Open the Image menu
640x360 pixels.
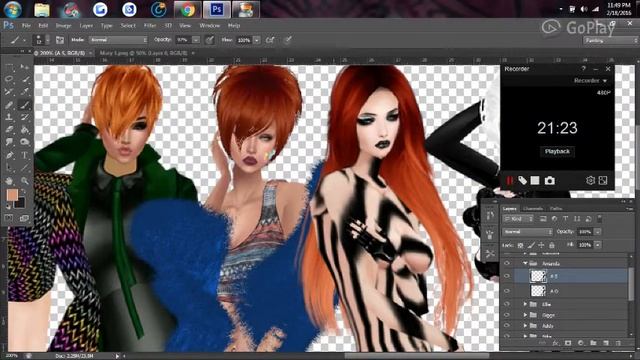pyautogui.click(x=63, y=25)
